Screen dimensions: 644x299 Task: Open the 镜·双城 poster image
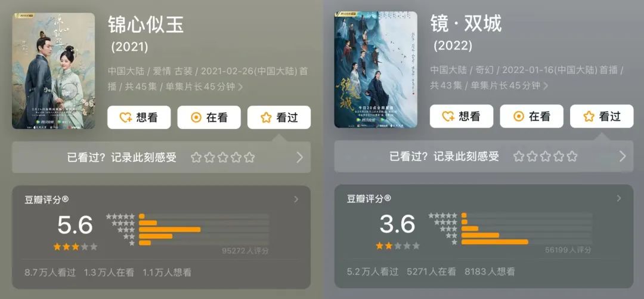[x=376, y=69]
